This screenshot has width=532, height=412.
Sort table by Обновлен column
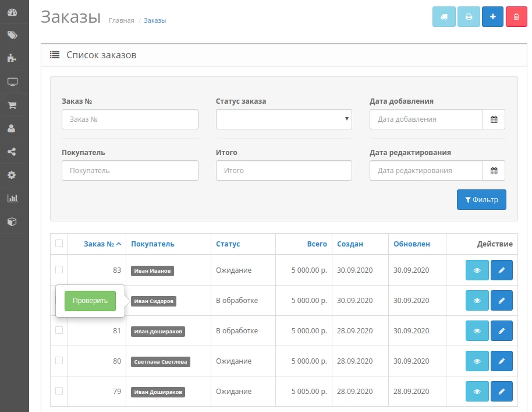pyautogui.click(x=412, y=244)
